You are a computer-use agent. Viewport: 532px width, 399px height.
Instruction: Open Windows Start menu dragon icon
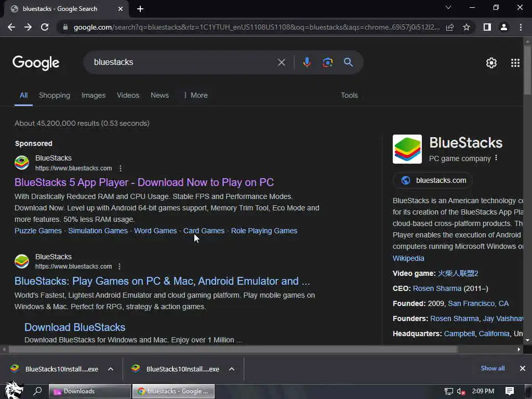tap(14, 390)
